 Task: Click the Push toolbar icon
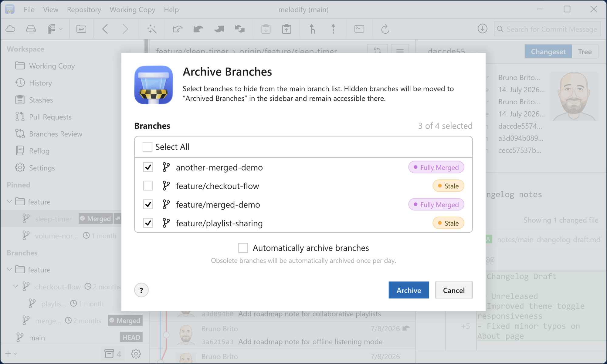click(x=219, y=29)
